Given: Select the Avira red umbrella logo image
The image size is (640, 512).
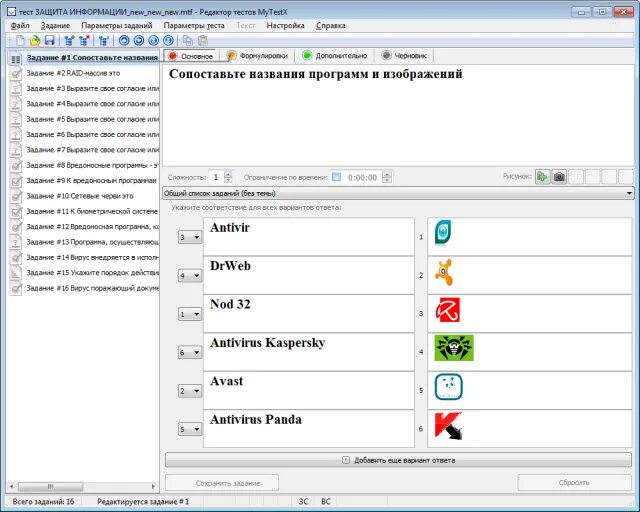Looking at the screenshot, I should (447, 309).
